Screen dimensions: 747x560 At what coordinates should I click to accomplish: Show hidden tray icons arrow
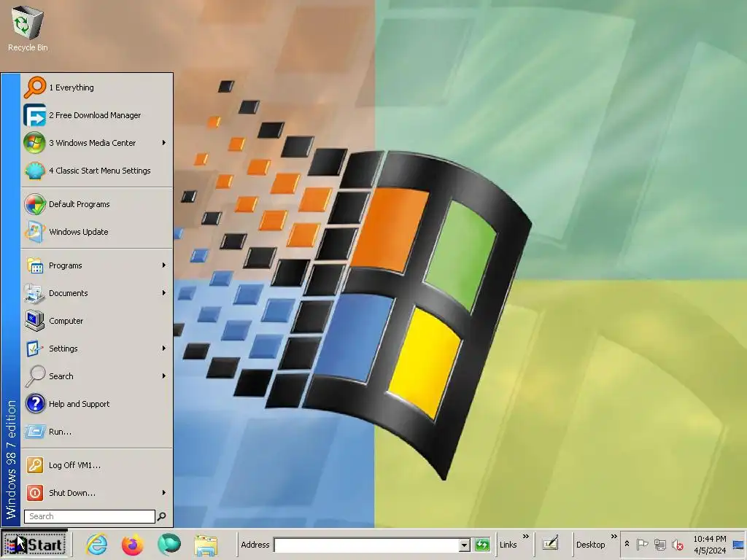click(x=627, y=544)
